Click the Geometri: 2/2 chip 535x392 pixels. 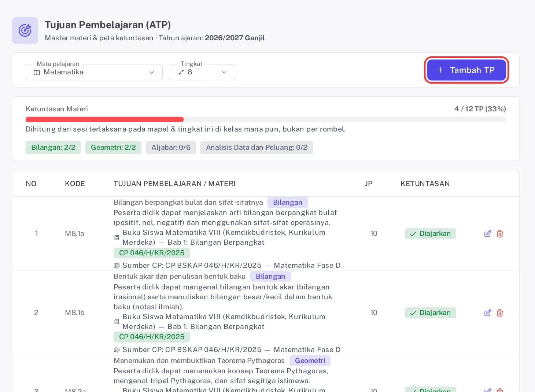(x=113, y=147)
